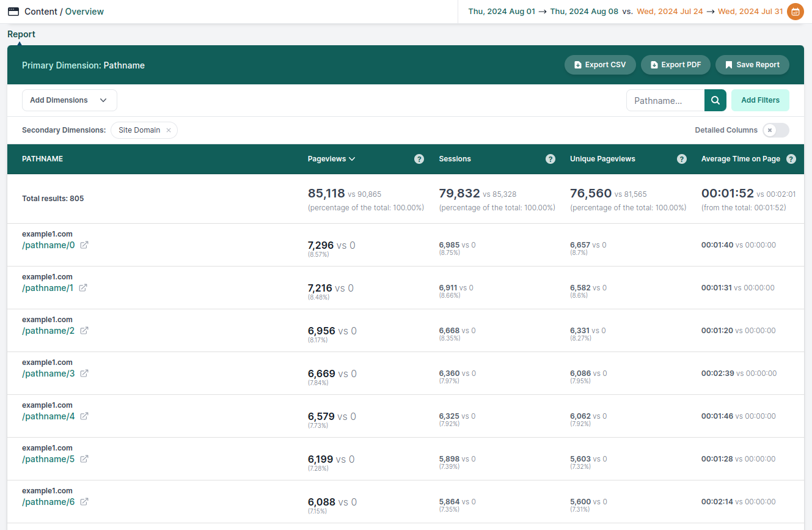Switch to the Report tab

(x=21, y=34)
